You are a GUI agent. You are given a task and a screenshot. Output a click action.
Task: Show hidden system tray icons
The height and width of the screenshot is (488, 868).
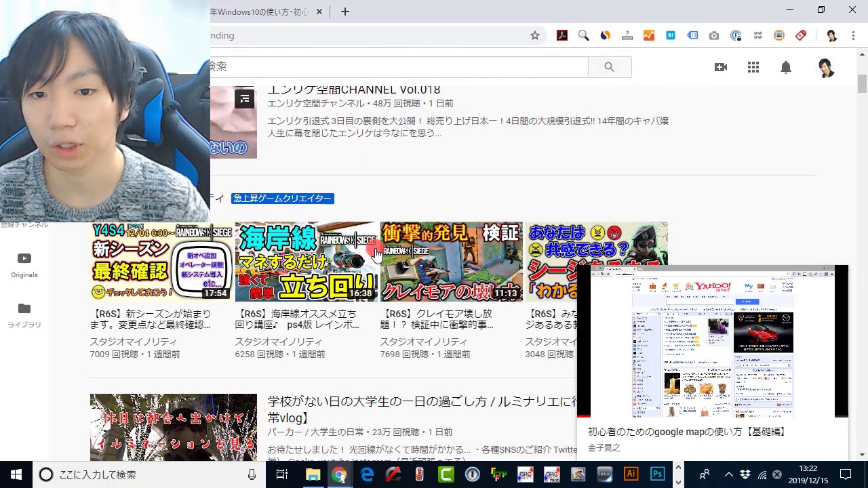(x=729, y=474)
